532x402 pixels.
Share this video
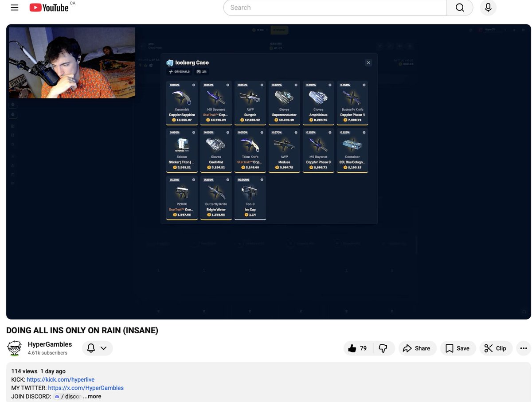(x=417, y=348)
